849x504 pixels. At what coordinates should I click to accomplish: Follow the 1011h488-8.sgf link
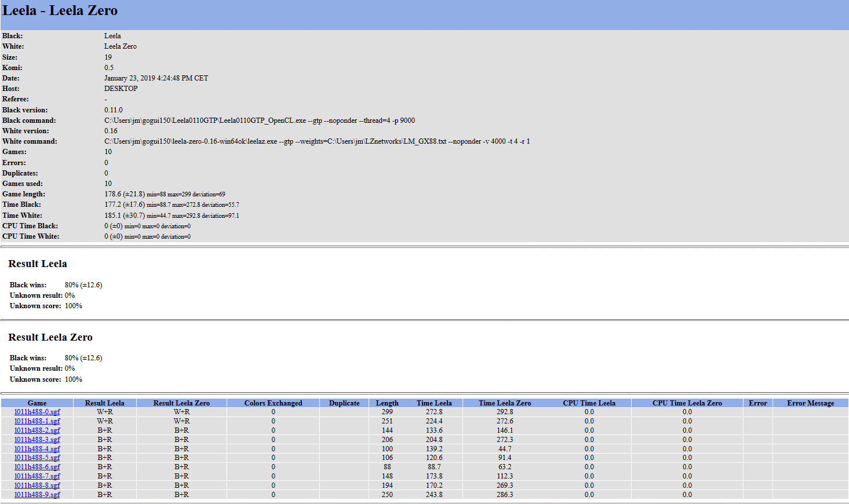(x=37, y=485)
